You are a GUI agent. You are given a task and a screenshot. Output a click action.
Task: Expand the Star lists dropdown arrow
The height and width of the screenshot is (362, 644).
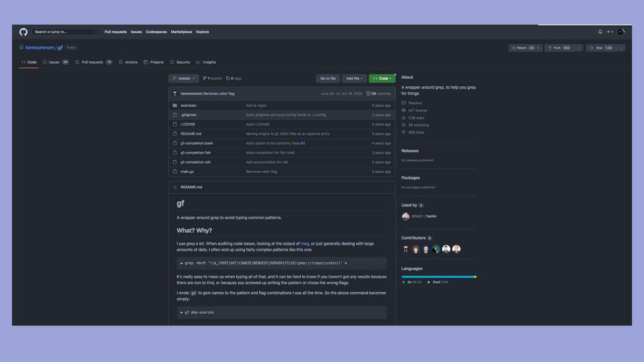621,48
